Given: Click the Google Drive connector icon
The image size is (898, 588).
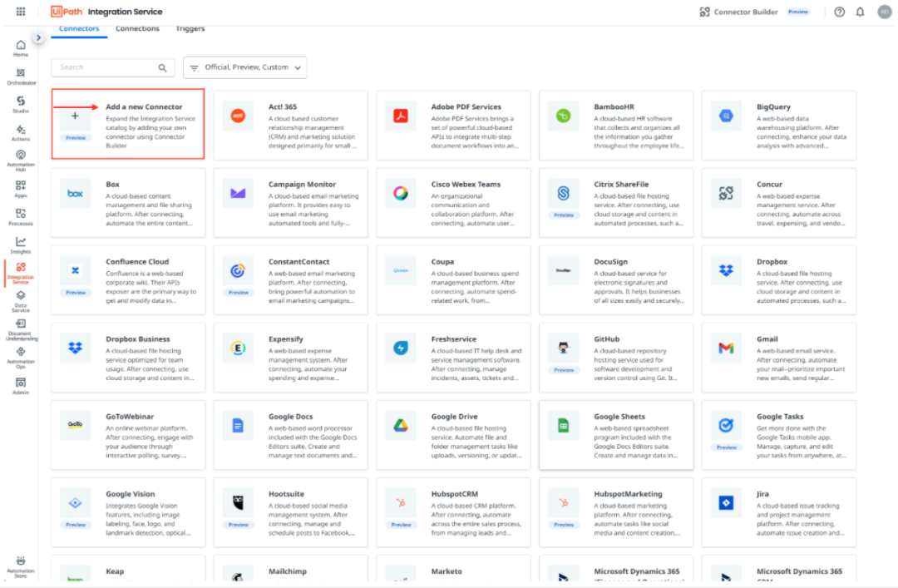Looking at the screenshot, I should tap(401, 425).
